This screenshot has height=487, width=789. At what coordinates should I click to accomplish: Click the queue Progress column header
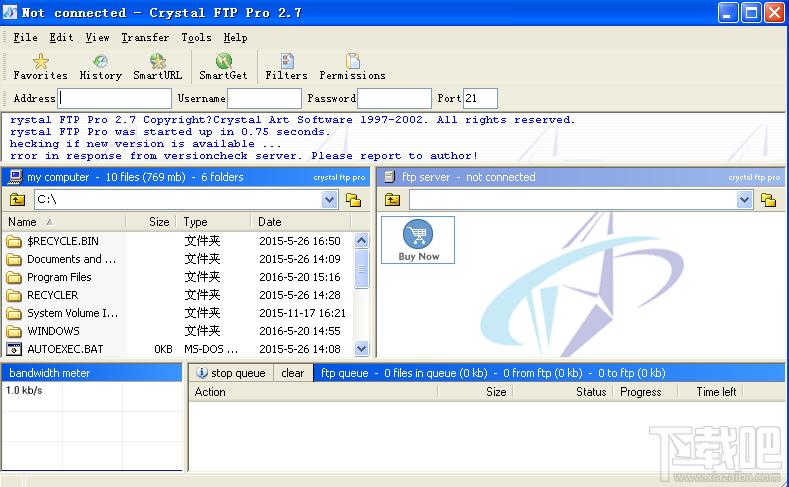645,392
